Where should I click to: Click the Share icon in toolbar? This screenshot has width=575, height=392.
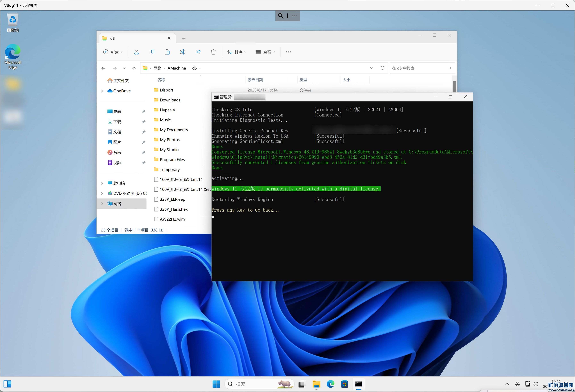pyautogui.click(x=198, y=52)
